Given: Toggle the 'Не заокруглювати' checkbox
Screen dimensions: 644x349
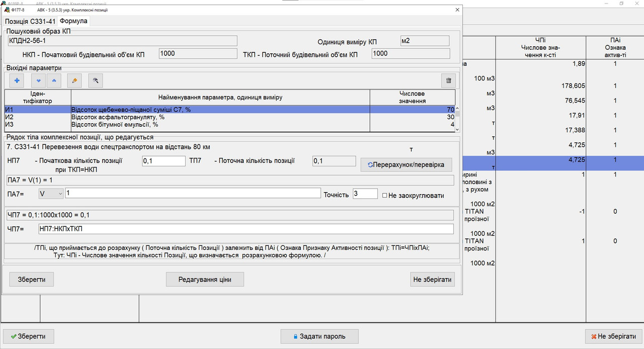Looking at the screenshot, I should point(384,195).
